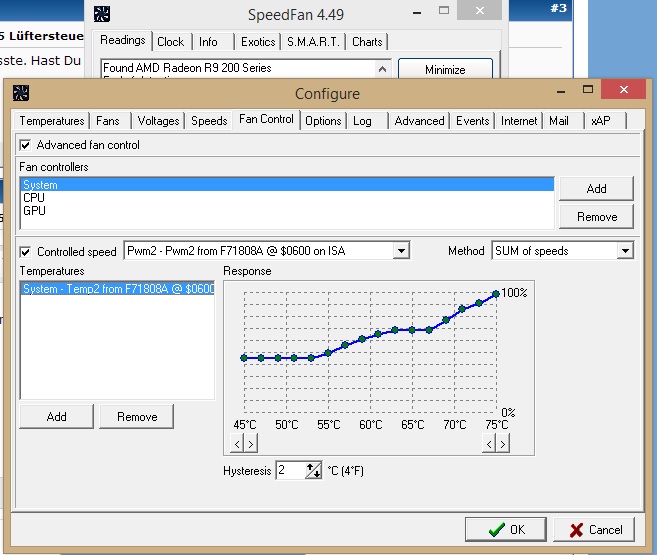This screenshot has width=657, height=555.
Task: Click the SpeedFan fan icon in the Configure title bar
Action: tap(21, 93)
